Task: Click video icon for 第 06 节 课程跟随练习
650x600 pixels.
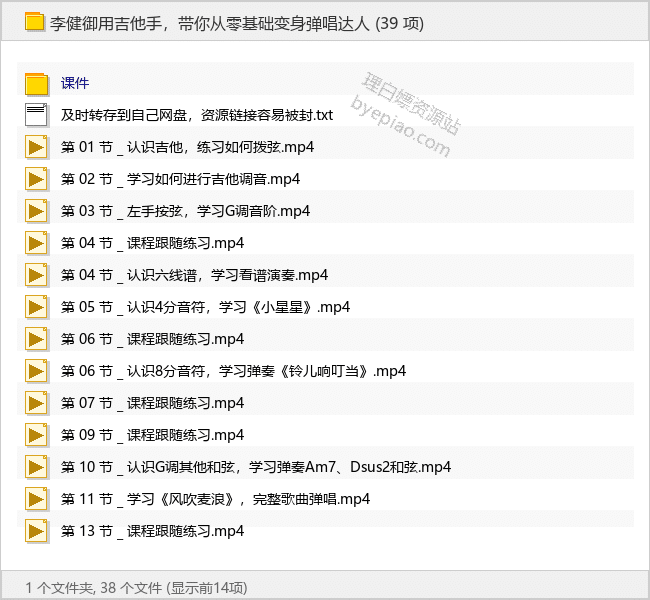Action: click(36, 339)
